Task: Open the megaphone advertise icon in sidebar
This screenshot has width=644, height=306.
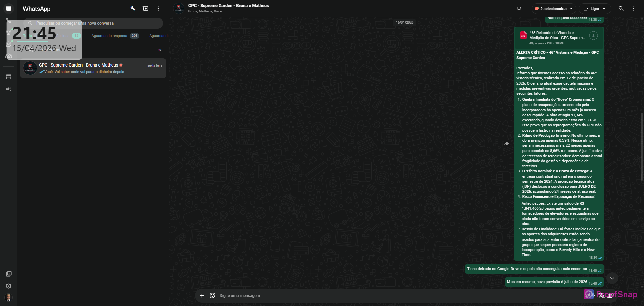Action: pyautogui.click(x=9, y=89)
